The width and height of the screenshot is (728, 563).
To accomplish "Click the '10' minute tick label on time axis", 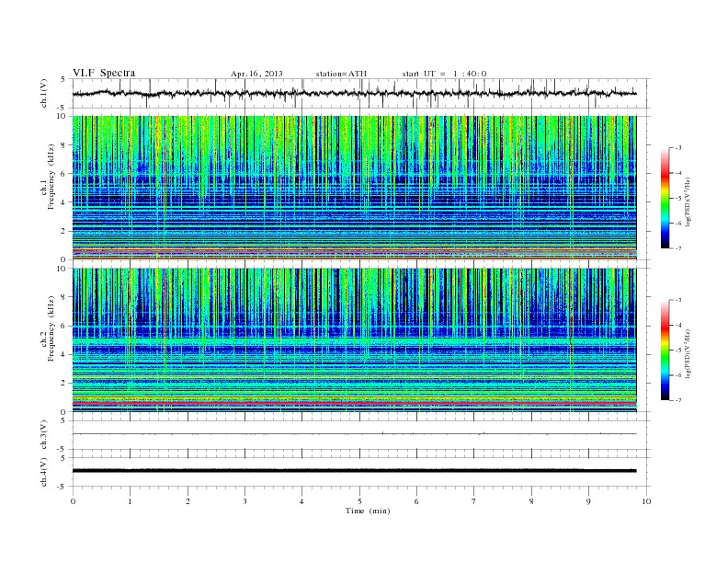I will point(646,501).
